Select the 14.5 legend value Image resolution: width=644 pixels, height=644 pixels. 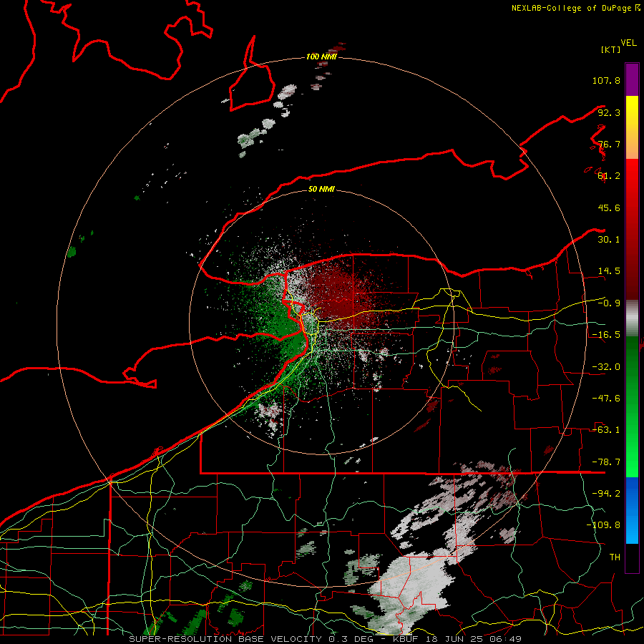[609, 271]
